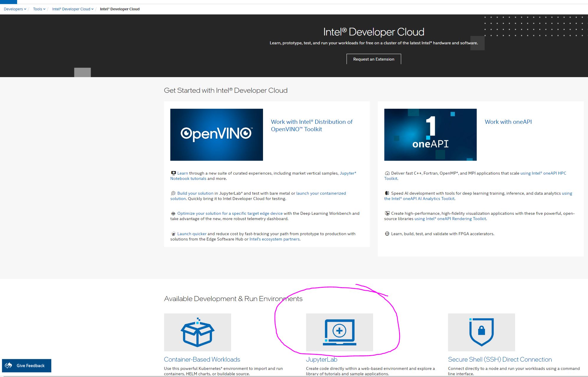The width and height of the screenshot is (588, 377).
Task: Click the gear icon next to Build your solution
Action: (173, 193)
